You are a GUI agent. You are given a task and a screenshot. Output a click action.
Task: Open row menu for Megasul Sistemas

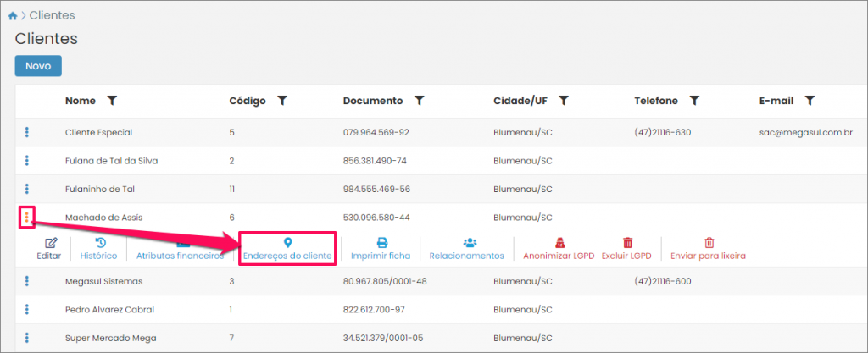(27, 281)
